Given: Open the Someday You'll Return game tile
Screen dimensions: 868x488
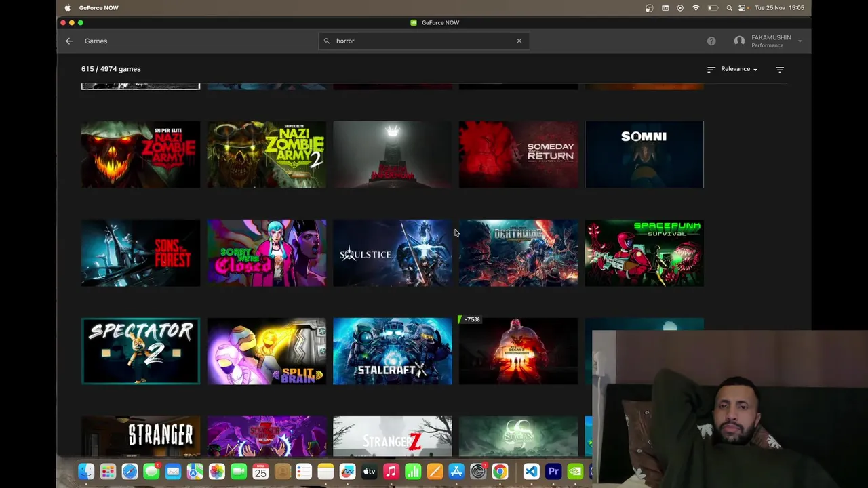Looking at the screenshot, I should pyautogui.click(x=518, y=155).
